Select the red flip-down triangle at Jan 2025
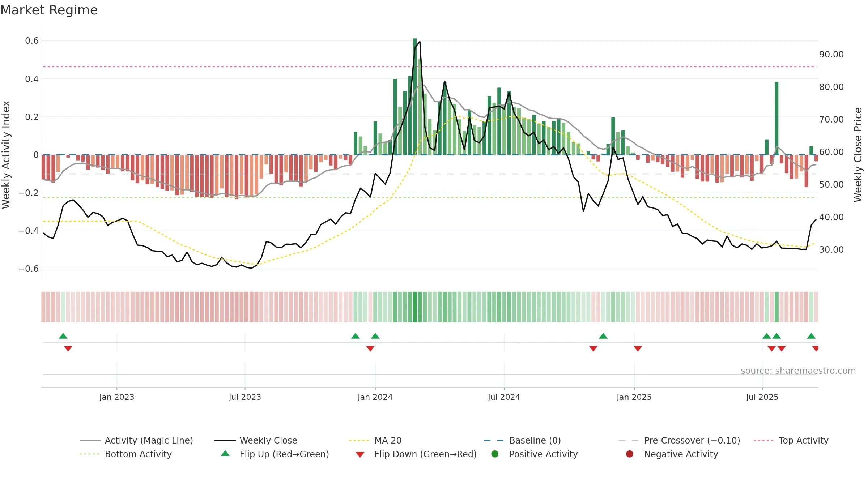 coord(638,348)
